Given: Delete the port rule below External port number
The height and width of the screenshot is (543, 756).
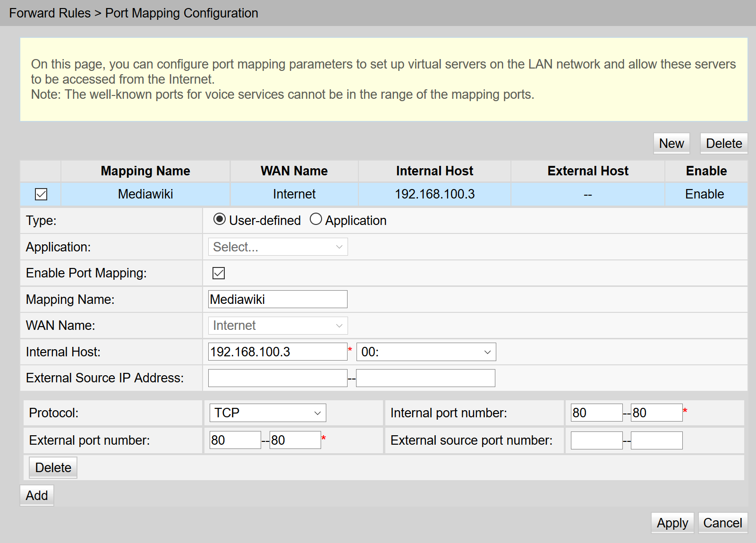Looking at the screenshot, I should tap(53, 467).
